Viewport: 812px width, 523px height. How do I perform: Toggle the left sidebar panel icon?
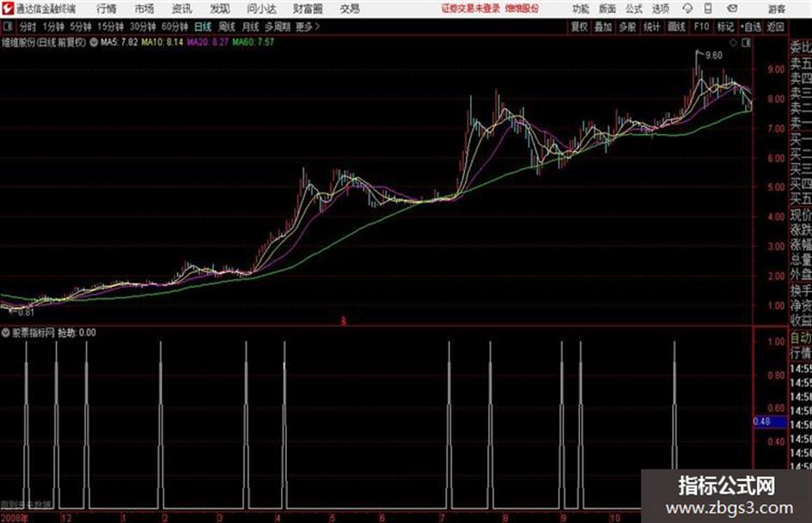[x=7, y=27]
